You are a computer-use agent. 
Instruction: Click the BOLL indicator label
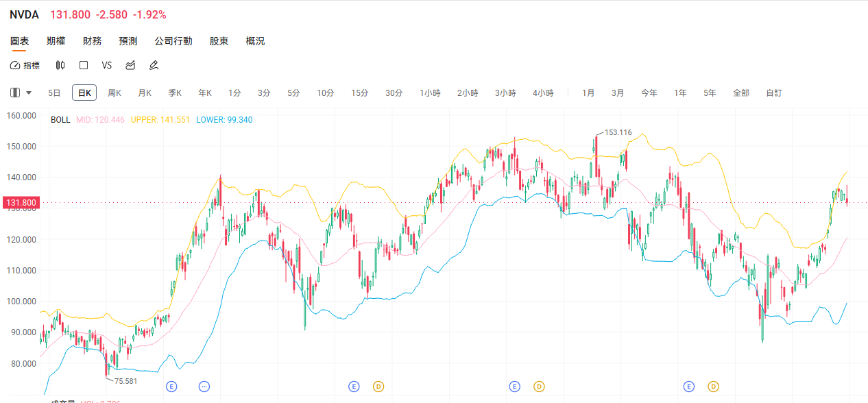60,119
